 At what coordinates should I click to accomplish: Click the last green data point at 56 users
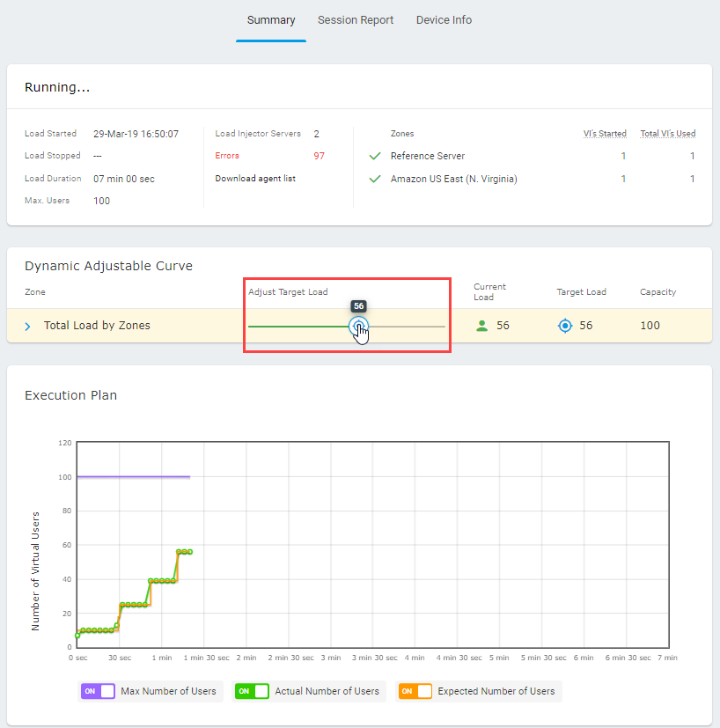click(190, 552)
